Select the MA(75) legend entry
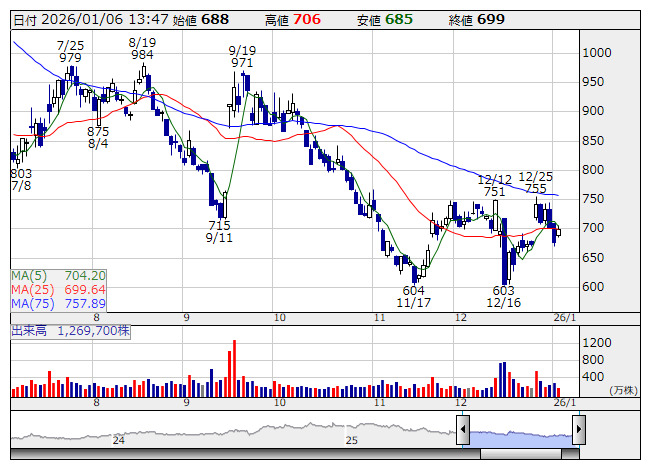The image size is (653, 470). pyautogui.click(x=58, y=303)
